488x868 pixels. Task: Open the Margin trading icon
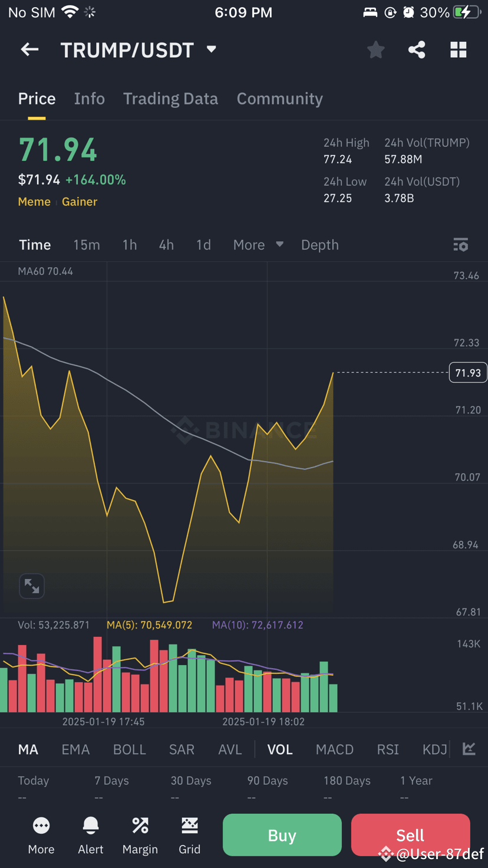[140, 836]
